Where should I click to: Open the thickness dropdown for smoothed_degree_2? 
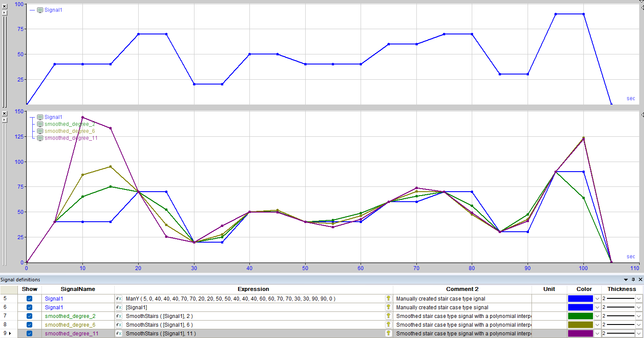639,316
